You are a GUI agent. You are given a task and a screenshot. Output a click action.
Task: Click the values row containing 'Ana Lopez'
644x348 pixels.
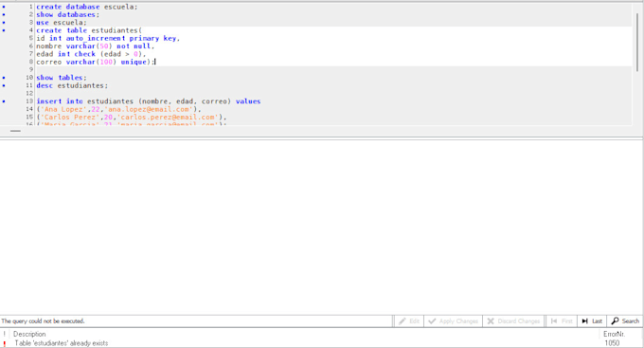pyautogui.click(x=118, y=109)
